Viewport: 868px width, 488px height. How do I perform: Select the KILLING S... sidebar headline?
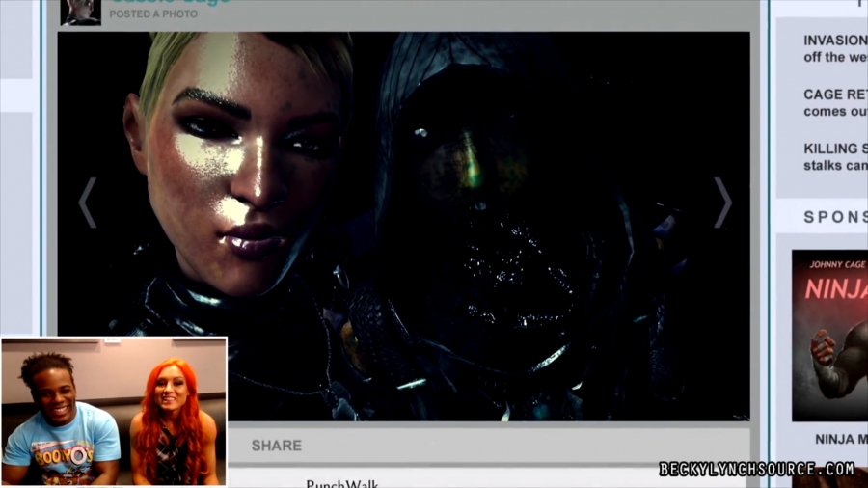click(x=835, y=156)
